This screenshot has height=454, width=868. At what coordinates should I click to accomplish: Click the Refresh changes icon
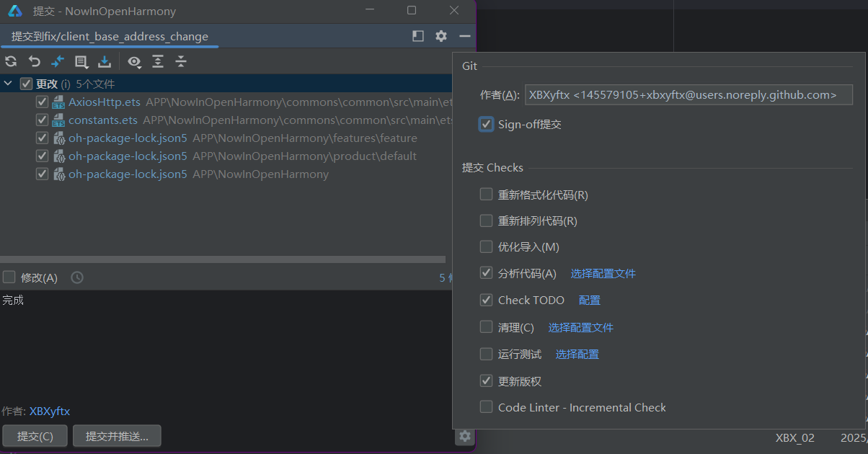pos(11,62)
